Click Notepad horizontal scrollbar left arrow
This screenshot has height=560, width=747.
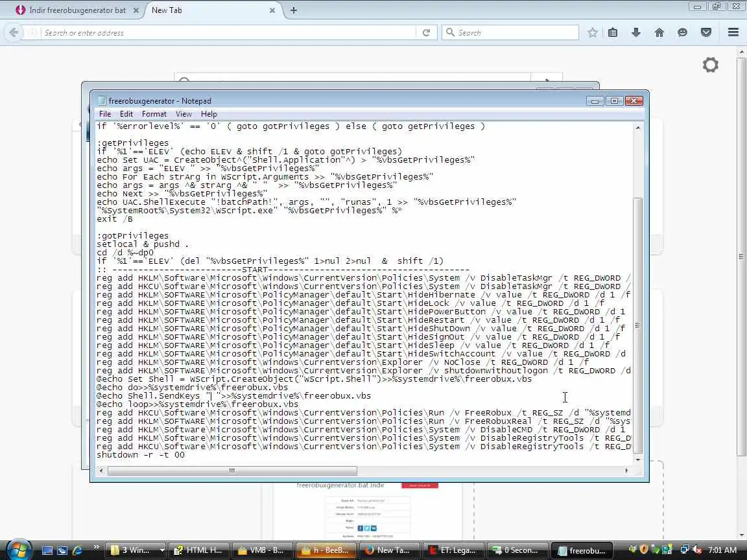pyautogui.click(x=101, y=471)
